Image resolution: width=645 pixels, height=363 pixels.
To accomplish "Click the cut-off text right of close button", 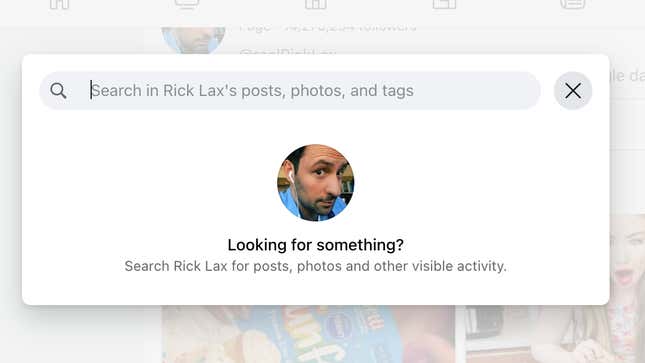I will [x=627, y=76].
